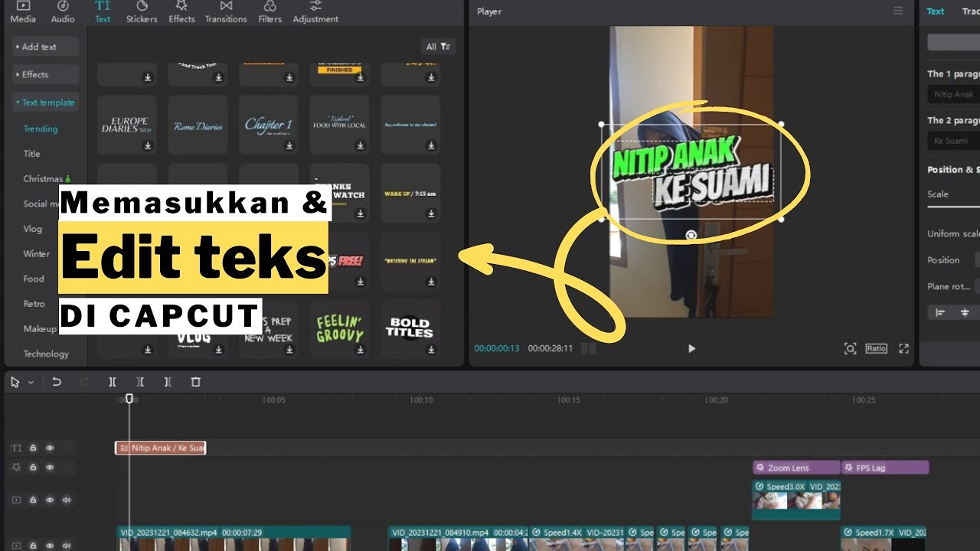Viewport: 980px width, 551px height.
Task: Hide the text track with eye icon
Action: (x=50, y=448)
